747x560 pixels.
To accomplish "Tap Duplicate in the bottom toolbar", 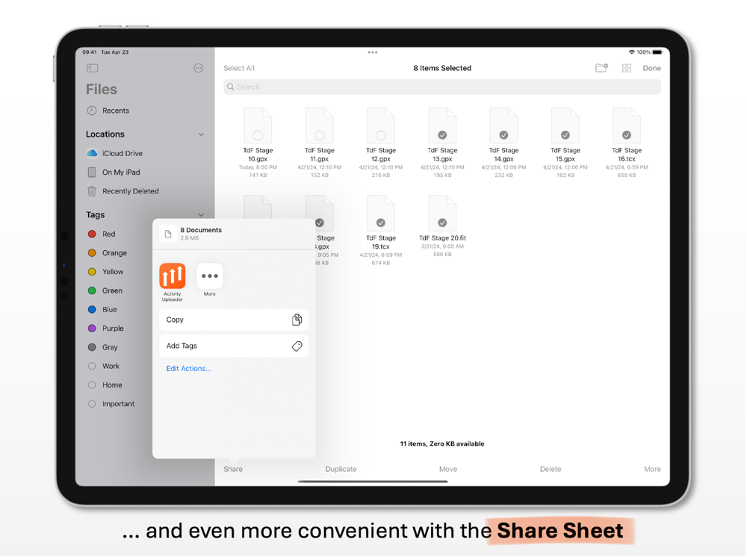I will point(341,469).
